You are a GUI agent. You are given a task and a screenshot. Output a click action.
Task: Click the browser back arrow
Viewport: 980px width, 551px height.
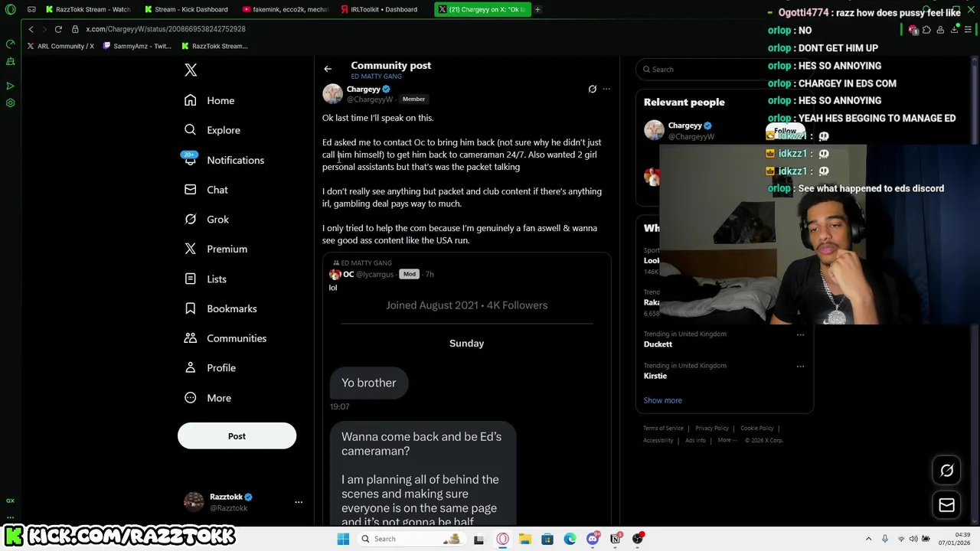click(31, 29)
